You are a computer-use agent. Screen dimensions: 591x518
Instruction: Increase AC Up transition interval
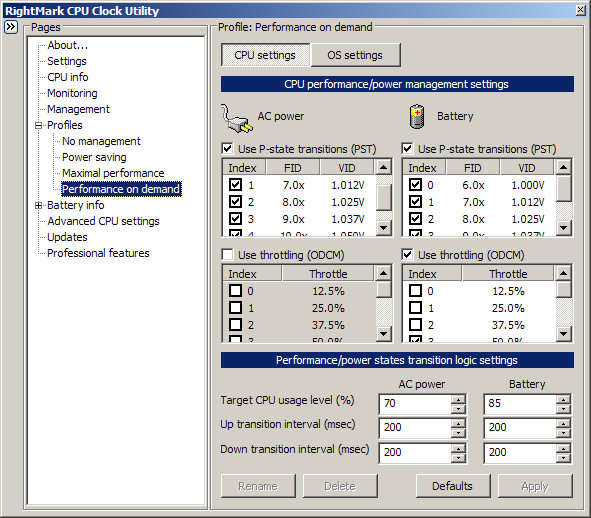click(x=458, y=424)
